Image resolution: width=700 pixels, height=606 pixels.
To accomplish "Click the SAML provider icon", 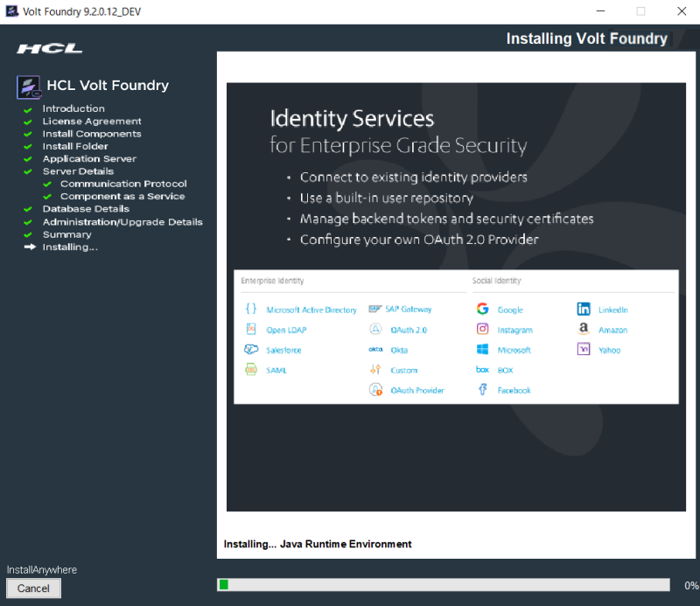I will click(251, 370).
